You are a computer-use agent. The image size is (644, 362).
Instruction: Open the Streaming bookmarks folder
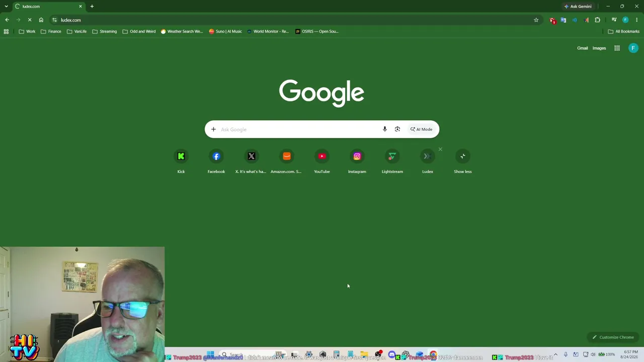pyautogui.click(x=105, y=31)
